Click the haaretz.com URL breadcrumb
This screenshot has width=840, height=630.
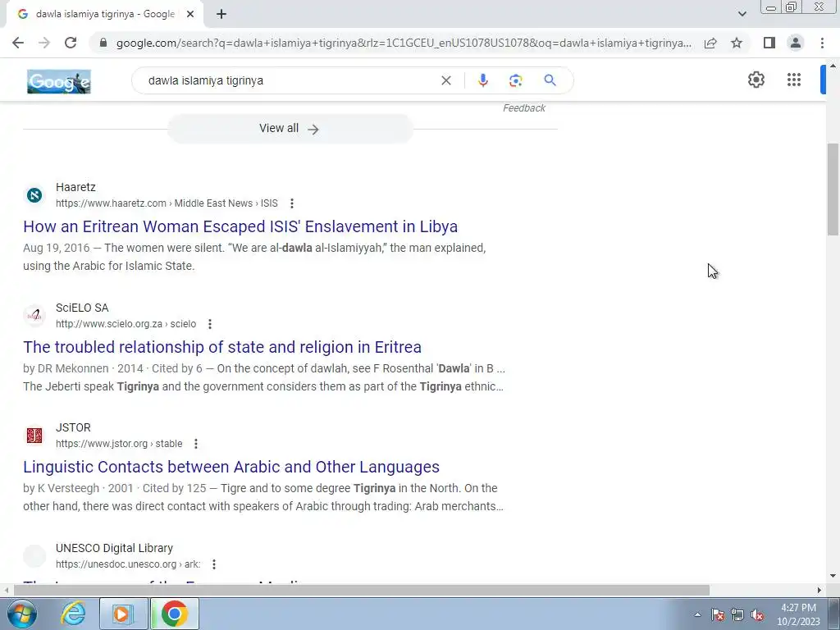pos(167,203)
